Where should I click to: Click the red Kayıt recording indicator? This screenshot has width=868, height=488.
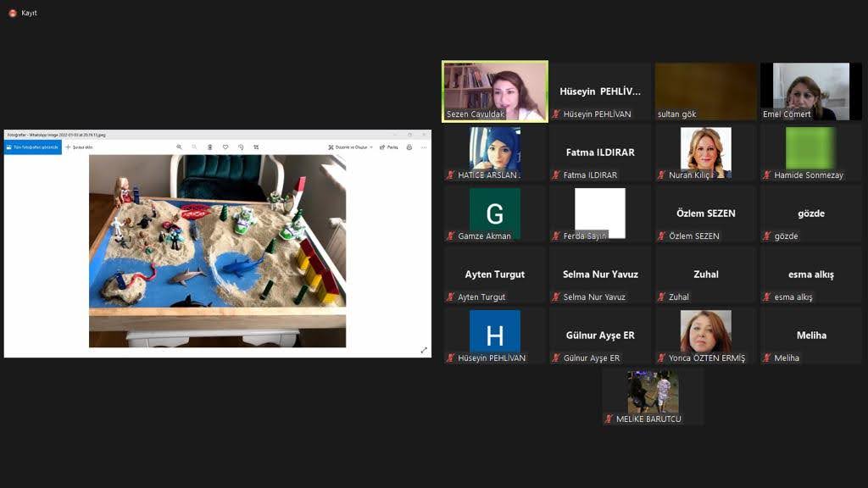point(13,13)
